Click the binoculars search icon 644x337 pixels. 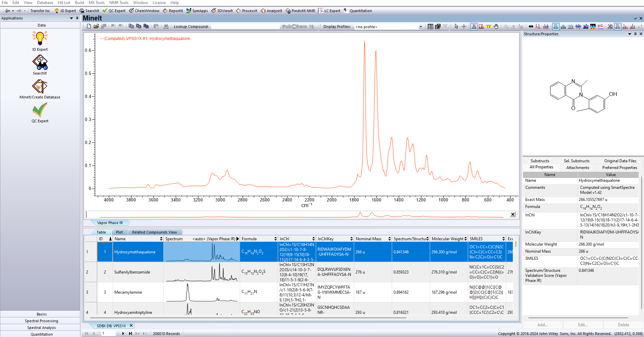tap(166, 26)
